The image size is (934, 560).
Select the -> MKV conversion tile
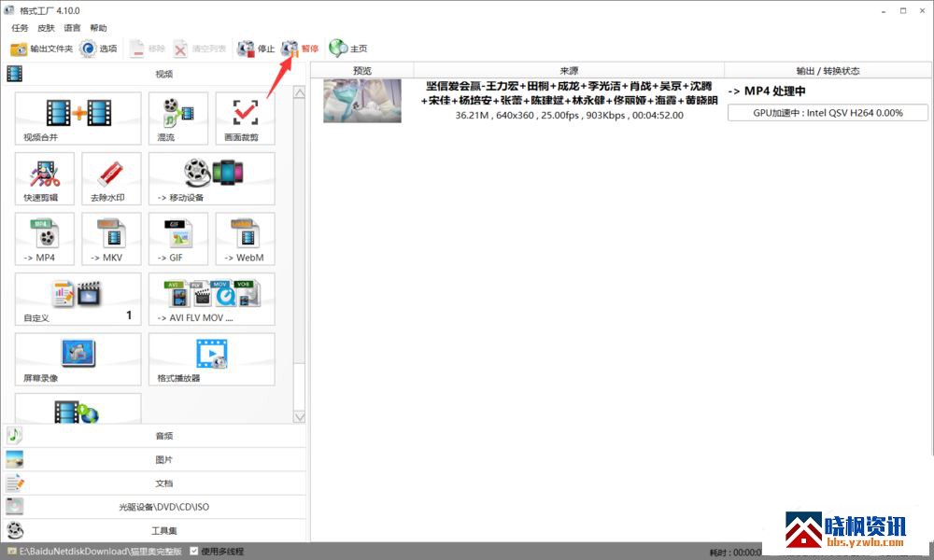point(111,239)
